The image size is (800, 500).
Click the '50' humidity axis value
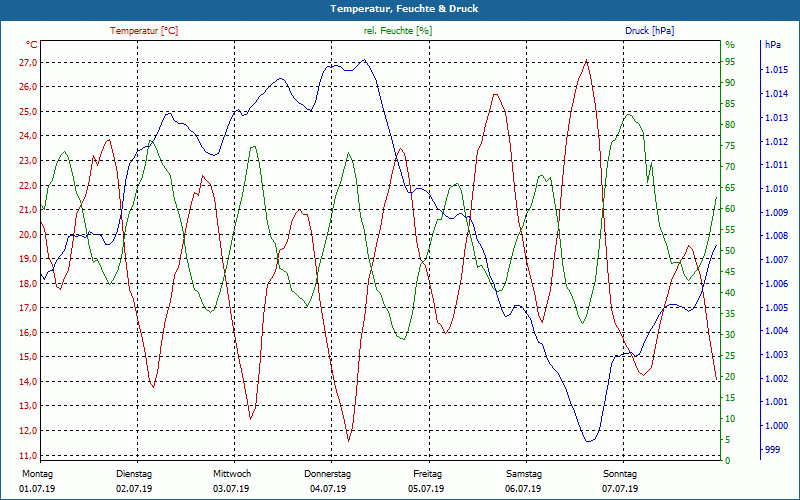[x=730, y=251]
